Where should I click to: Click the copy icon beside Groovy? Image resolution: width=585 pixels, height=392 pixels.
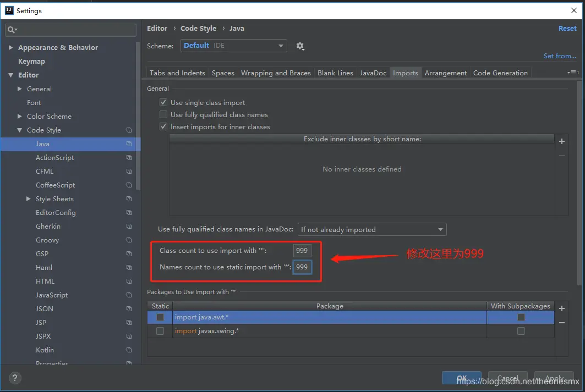(129, 240)
